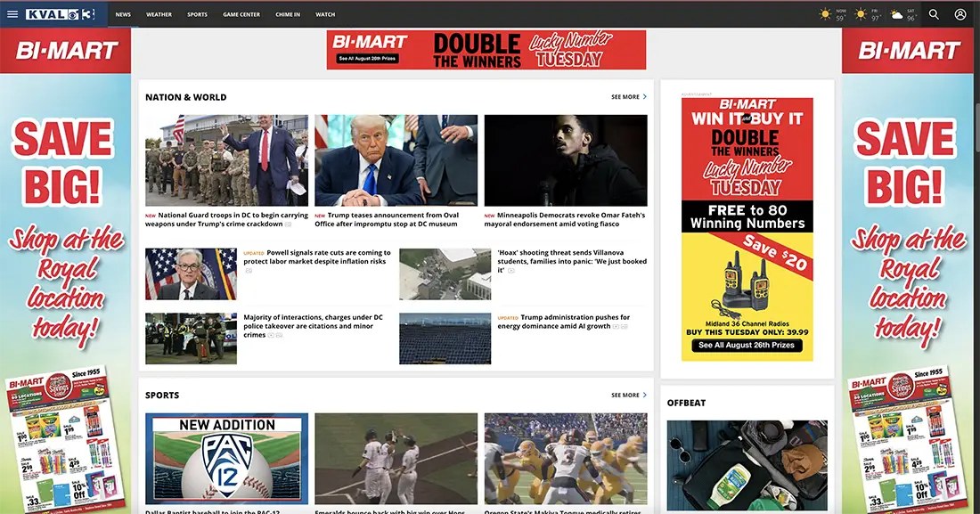980x514 pixels.
Task: Read Powell signals rate cuts headline
Action: (317, 257)
